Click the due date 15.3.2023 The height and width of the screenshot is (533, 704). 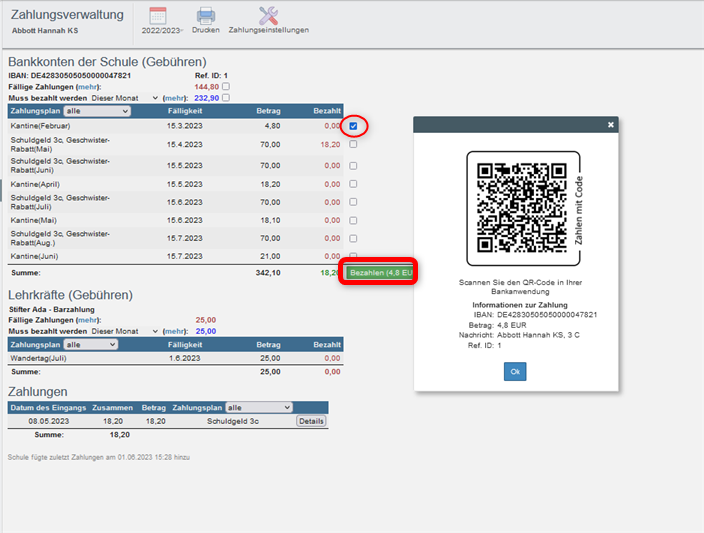point(185,126)
